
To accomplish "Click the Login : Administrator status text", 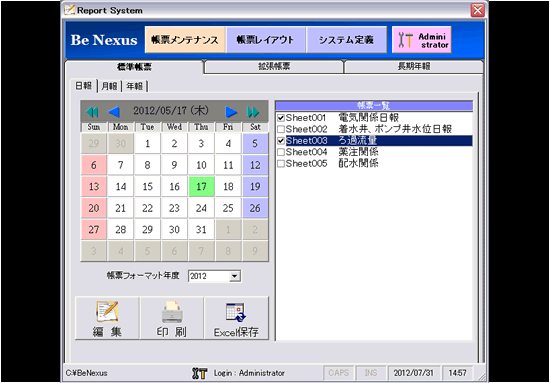I will coord(249,373).
